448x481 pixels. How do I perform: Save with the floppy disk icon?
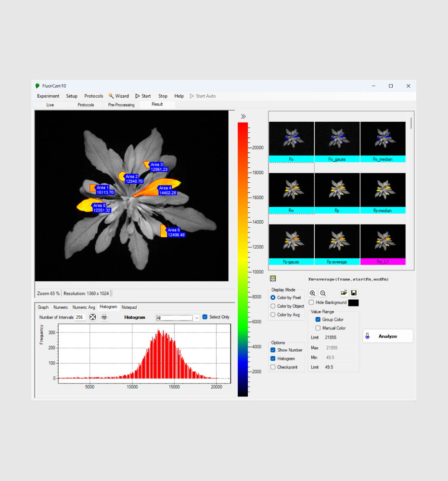coord(354,293)
